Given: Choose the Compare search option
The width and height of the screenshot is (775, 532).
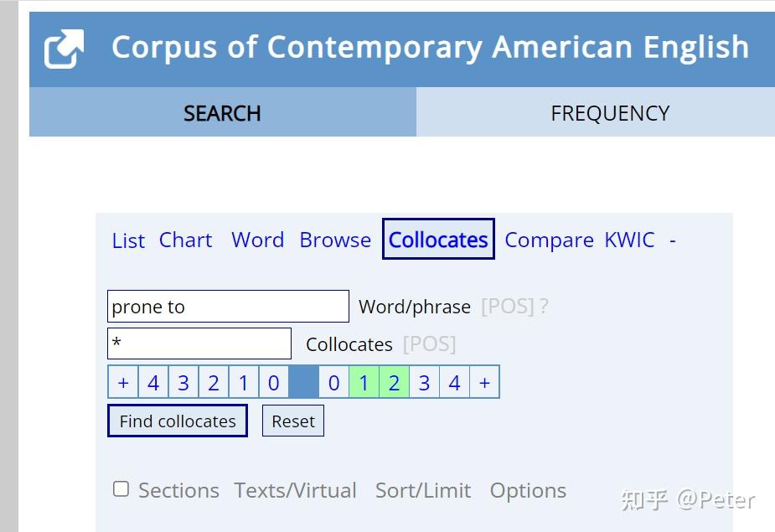Looking at the screenshot, I should (549, 240).
